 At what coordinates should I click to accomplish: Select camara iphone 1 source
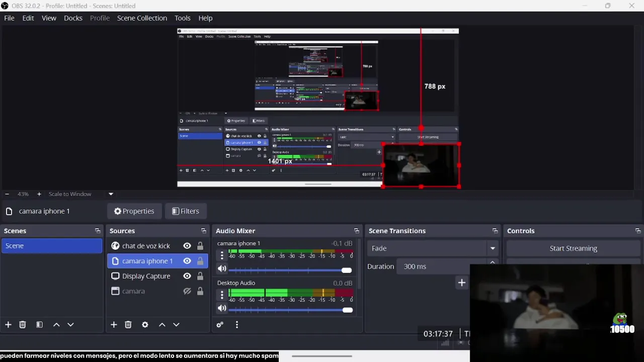pos(147,261)
